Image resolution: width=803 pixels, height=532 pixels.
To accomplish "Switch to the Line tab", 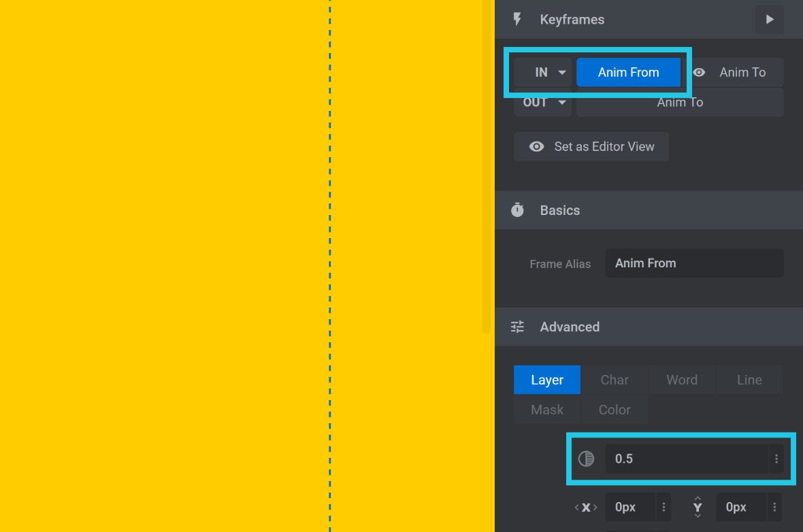I will click(749, 380).
